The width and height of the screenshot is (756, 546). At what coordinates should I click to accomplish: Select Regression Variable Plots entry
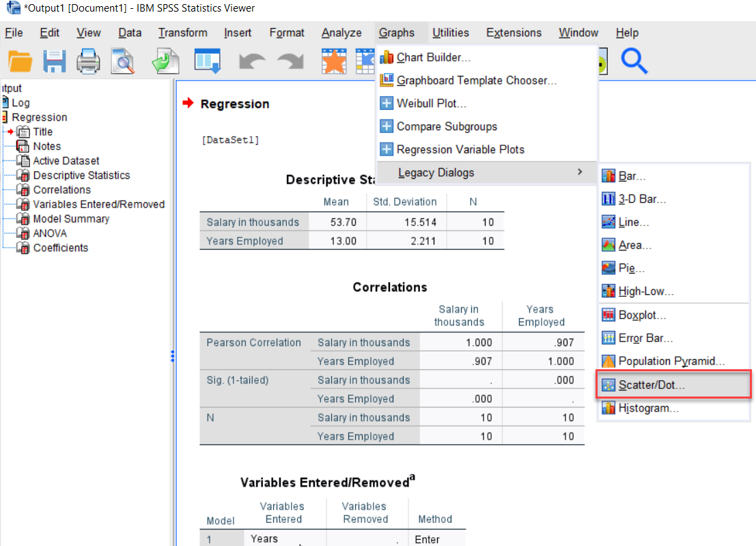click(486, 149)
